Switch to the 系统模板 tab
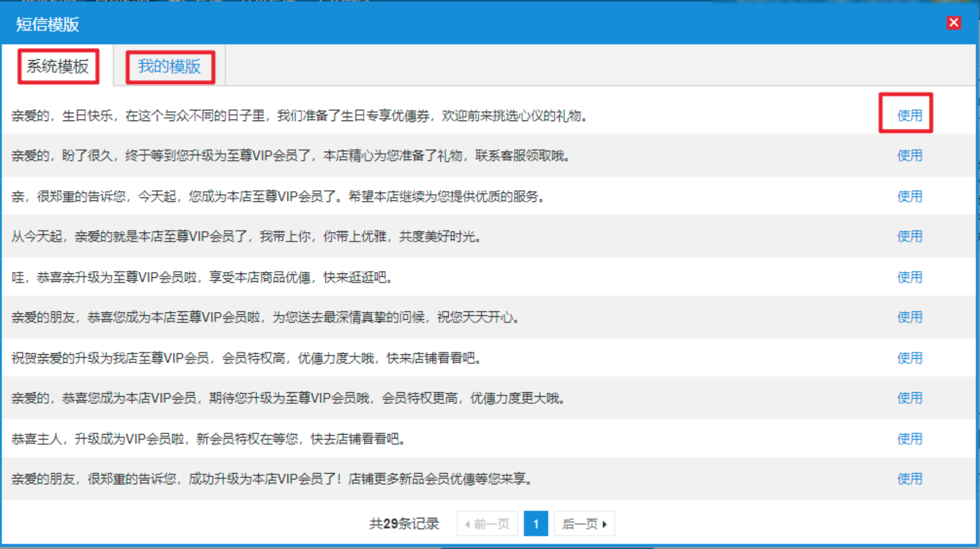Screen dimensions: 980x549 click(x=58, y=66)
